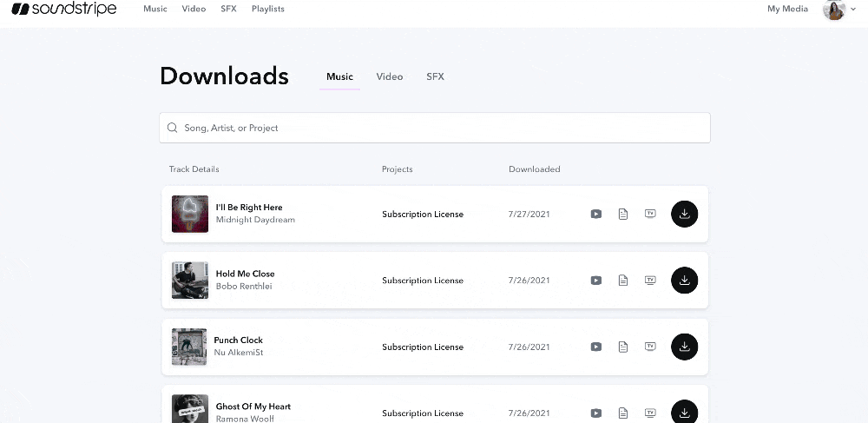
Task: Click the Soundstripe logo
Action: click(64, 9)
